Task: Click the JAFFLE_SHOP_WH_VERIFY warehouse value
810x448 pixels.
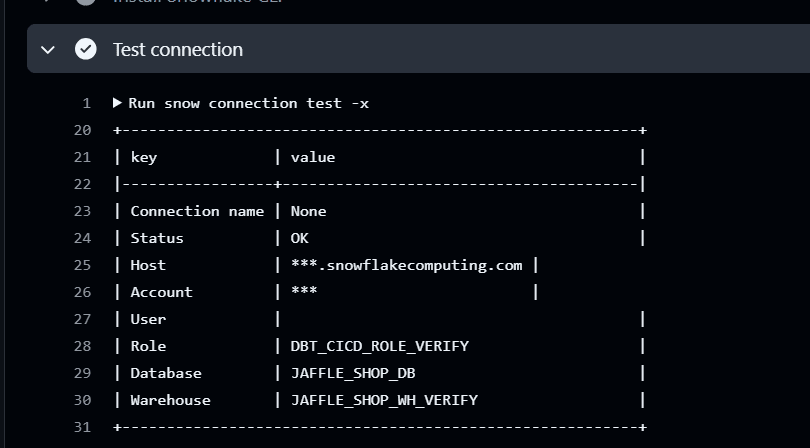Action: [x=384, y=400]
